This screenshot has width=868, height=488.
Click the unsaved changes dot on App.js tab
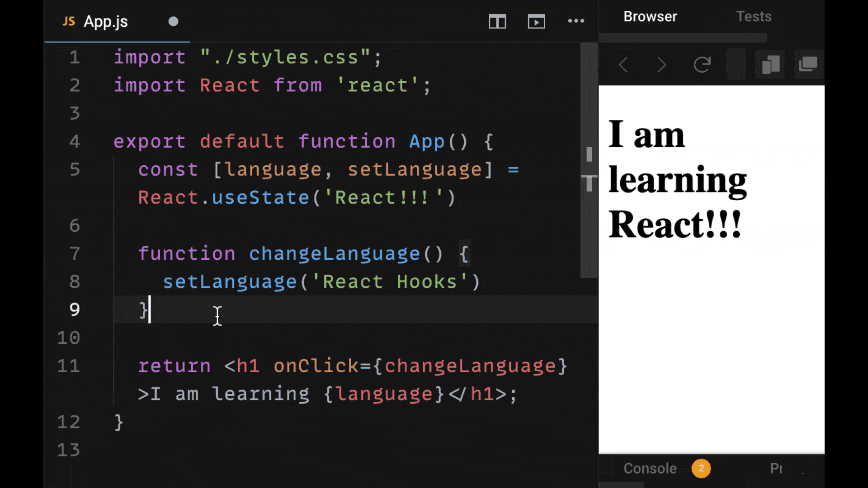pyautogui.click(x=173, y=22)
